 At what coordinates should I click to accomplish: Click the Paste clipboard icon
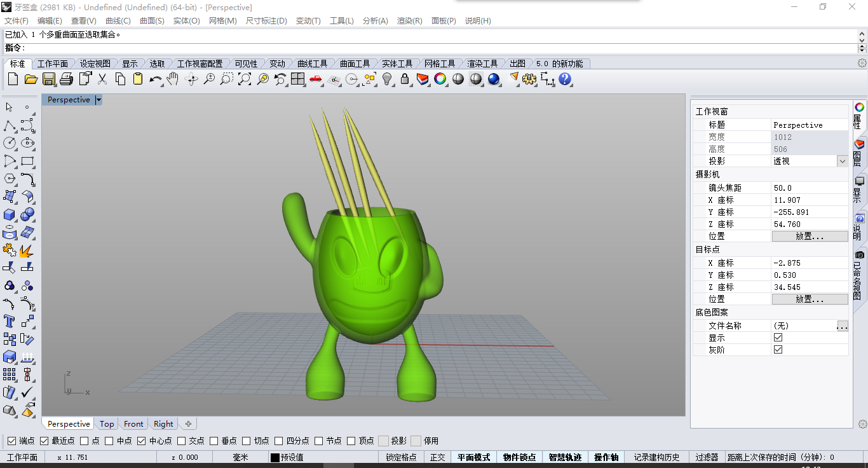click(138, 79)
